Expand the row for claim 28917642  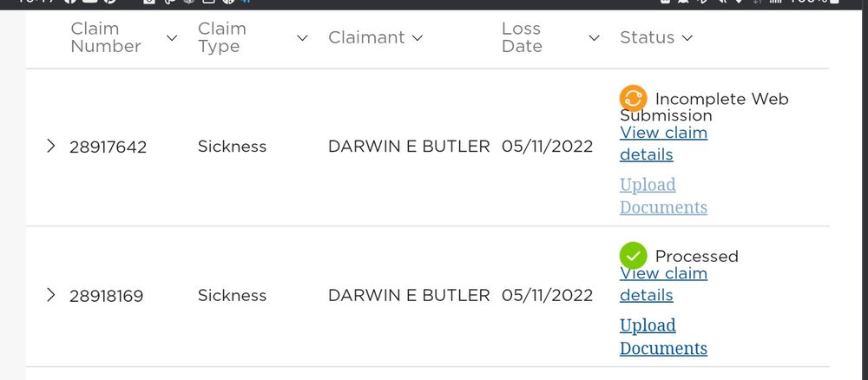(50, 146)
